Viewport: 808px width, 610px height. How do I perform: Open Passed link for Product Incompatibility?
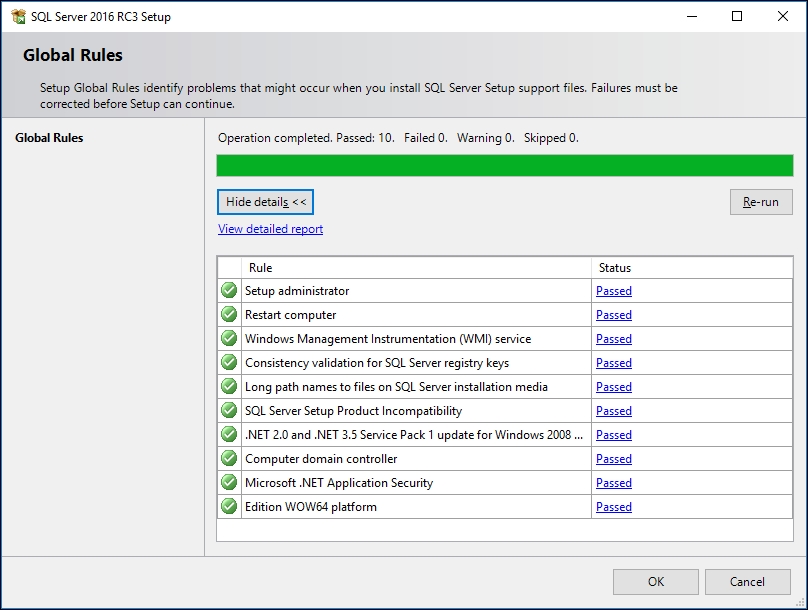614,411
